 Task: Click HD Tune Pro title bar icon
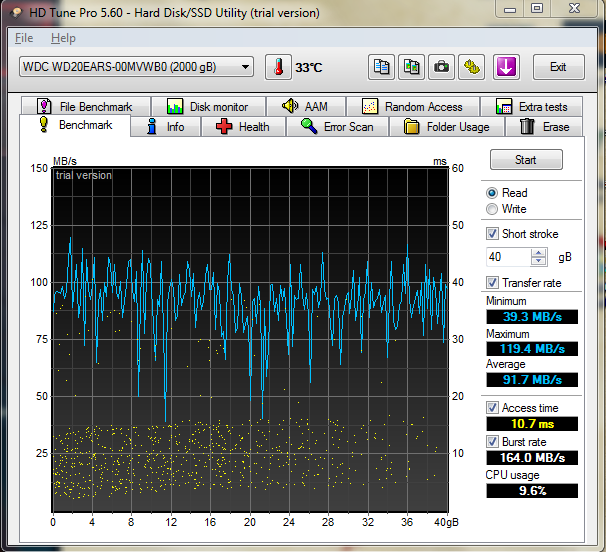pyautogui.click(x=17, y=12)
